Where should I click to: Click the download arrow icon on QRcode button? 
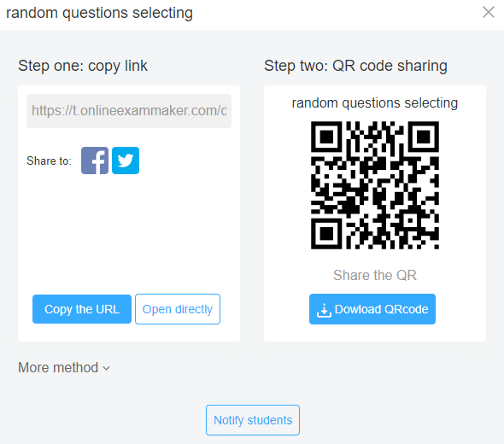coord(324,310)
